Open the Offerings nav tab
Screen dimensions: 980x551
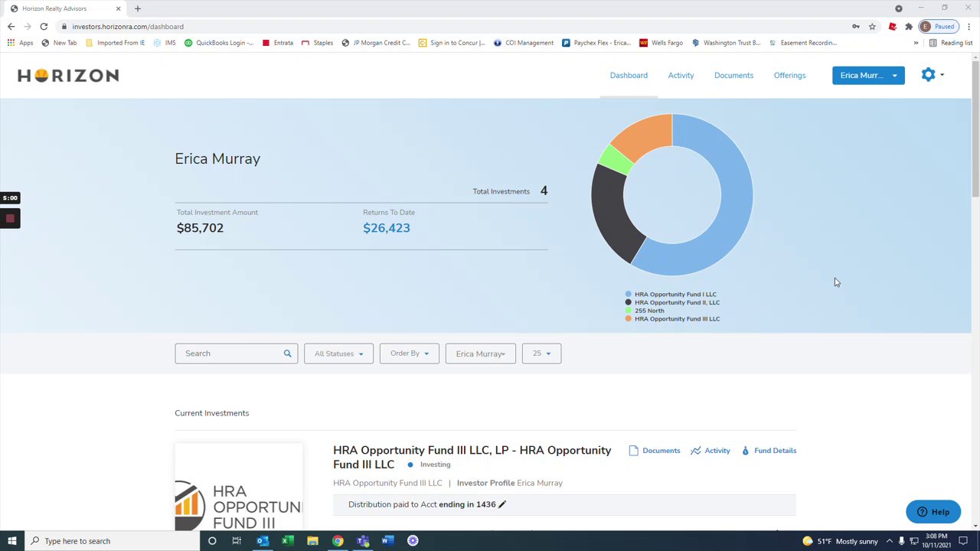[789, 75]
